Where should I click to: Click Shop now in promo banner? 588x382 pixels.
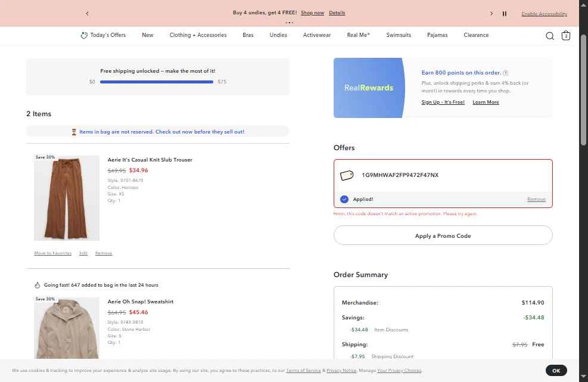pos(312,13)
